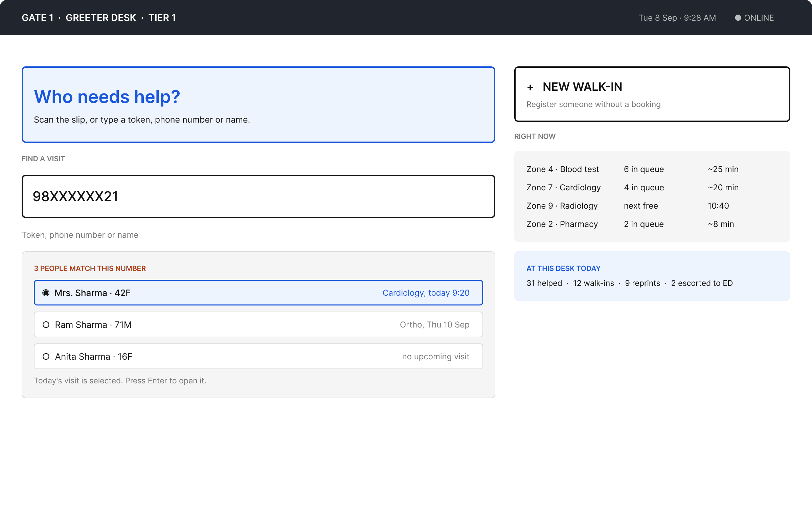Click the ~20 min wait time
The image size is (812, 508).
coord(723,187)
